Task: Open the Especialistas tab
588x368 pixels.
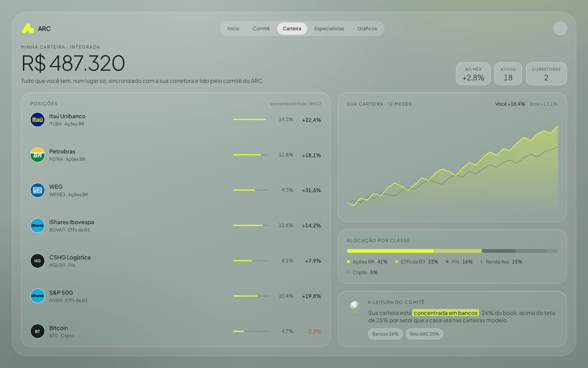Action: (x=329, y=29)
